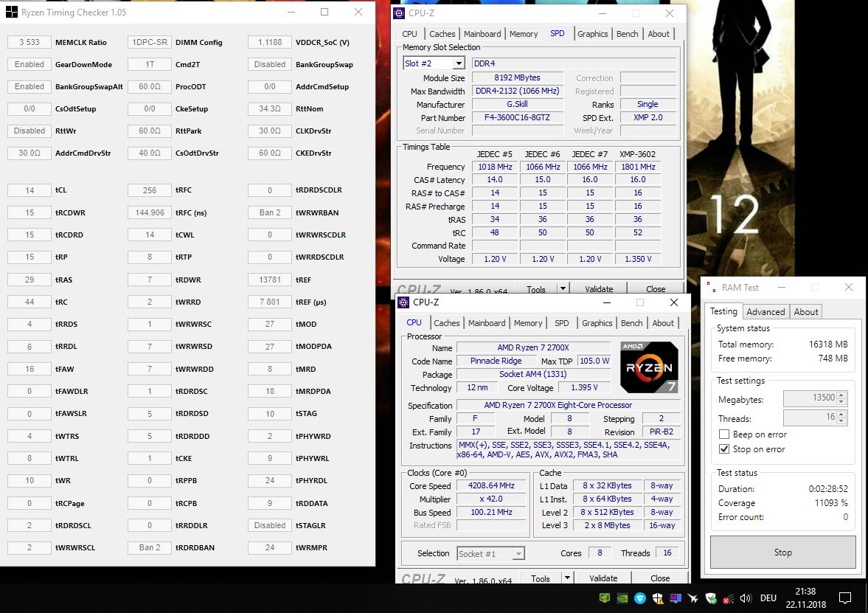Screen dimensions: 868x613
Task: Click the Threads input field showing 16
Action: (810, 417)
